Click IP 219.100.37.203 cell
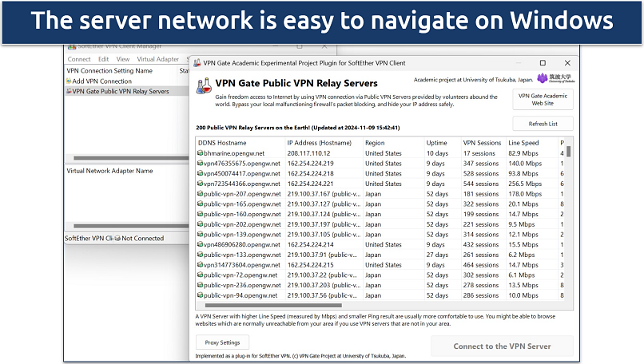 pyautogui.click(x=324, y=285)
